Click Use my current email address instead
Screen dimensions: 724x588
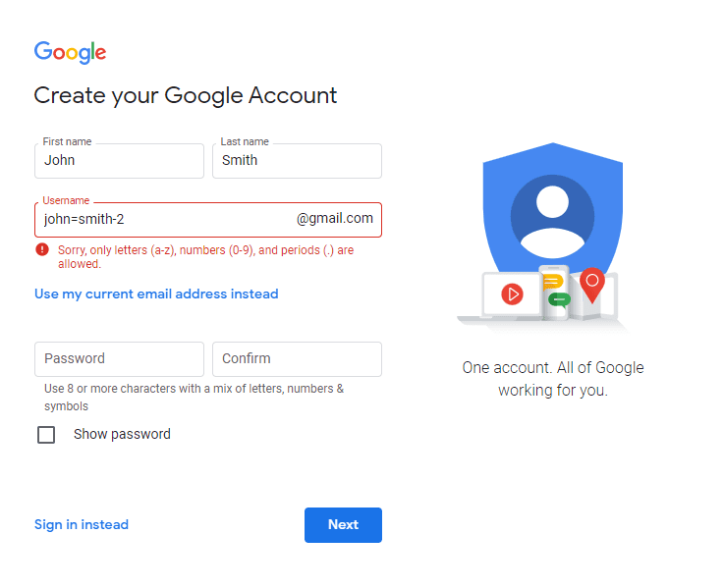[x=156, y=294]
